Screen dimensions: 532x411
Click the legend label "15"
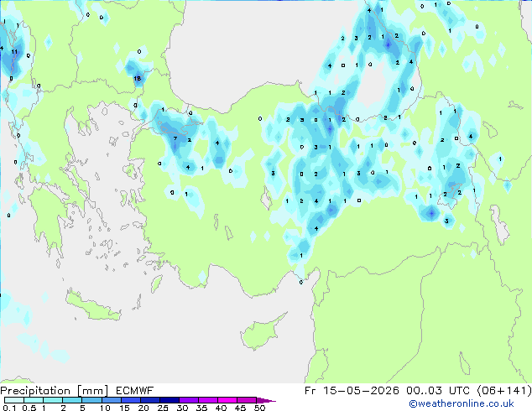coord(124,408)
